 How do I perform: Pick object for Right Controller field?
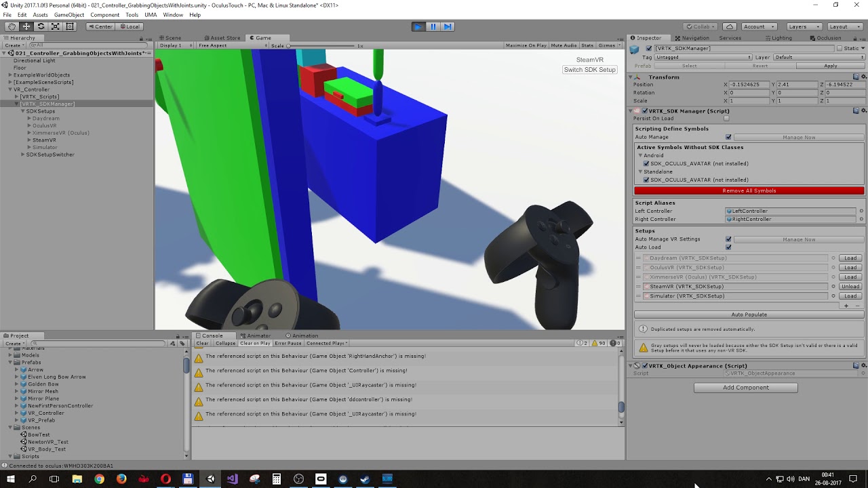(861, 219)
